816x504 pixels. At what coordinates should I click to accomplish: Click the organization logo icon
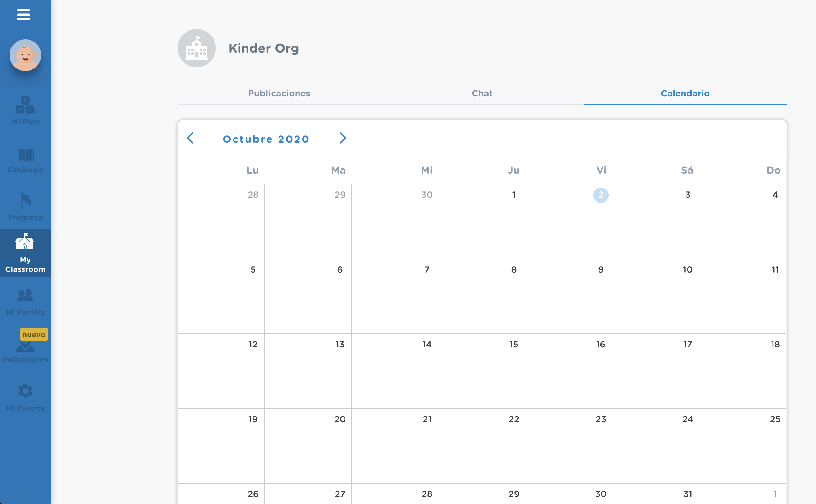point(196,48)
